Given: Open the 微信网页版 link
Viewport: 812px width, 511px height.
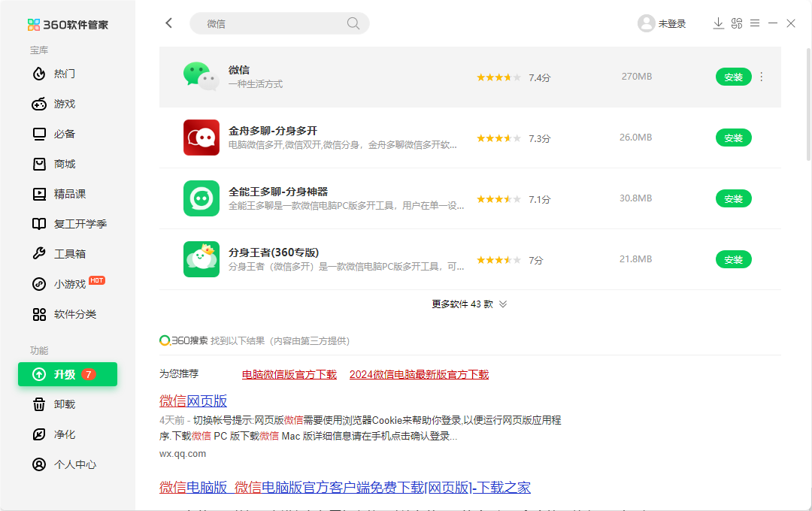Looking at the screenshot, I should click(x=192, y=401).
